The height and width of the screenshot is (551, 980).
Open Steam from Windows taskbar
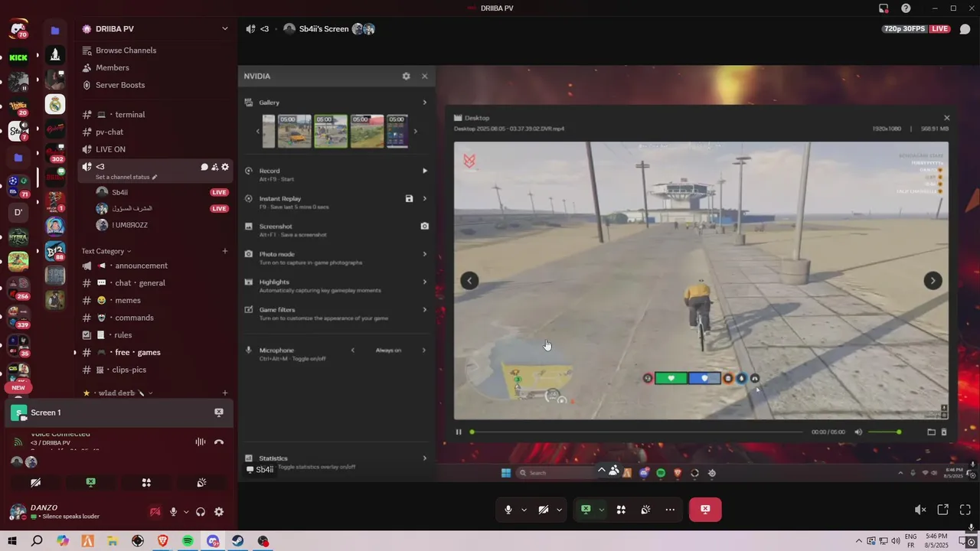[x=238, y=541]
